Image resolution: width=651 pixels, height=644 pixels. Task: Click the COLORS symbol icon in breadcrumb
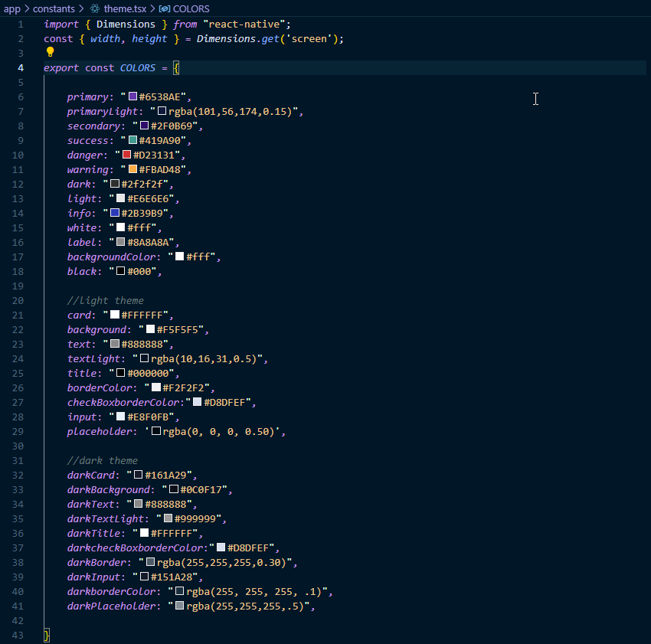point(165,8)
